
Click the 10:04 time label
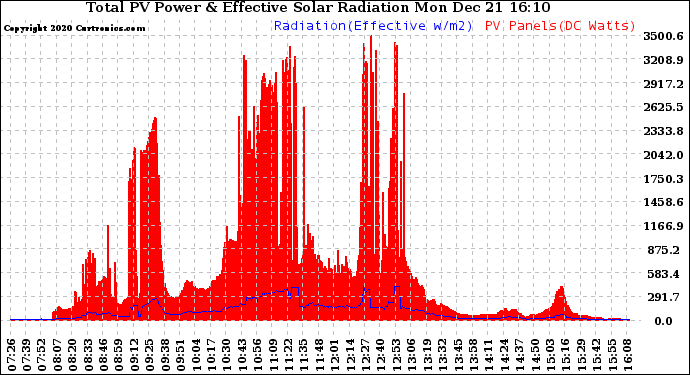click(x=196, y=355)
